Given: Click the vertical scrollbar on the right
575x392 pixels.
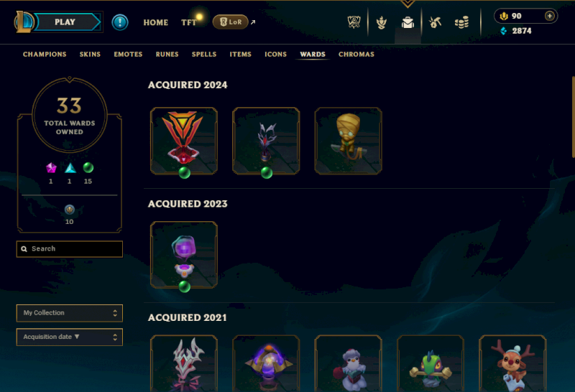Looking at the screenshot, I should coord(573,117).
